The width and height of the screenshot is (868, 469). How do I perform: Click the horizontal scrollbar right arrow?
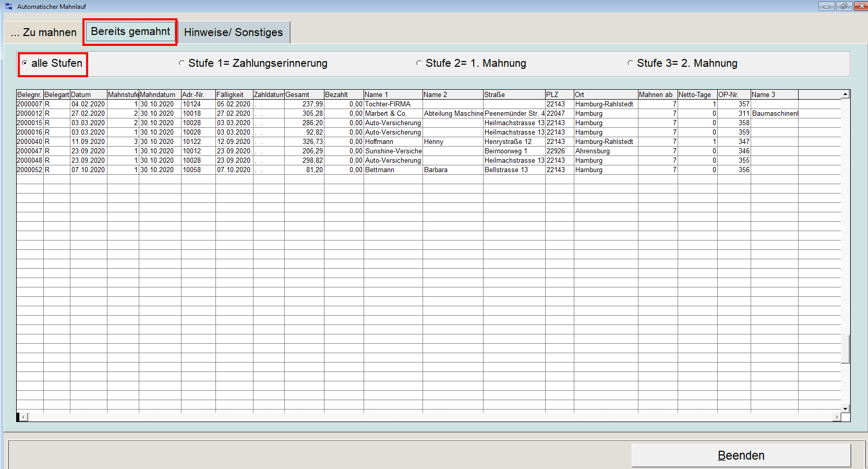point(837,417)
